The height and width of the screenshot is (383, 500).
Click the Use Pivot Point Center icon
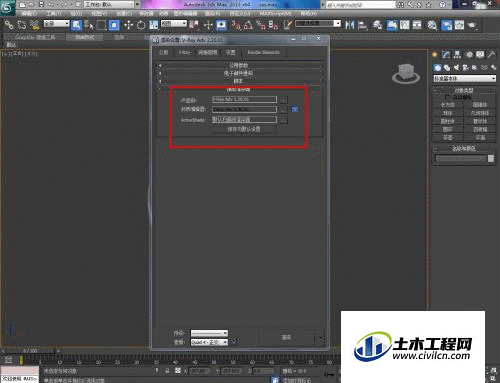194,25
